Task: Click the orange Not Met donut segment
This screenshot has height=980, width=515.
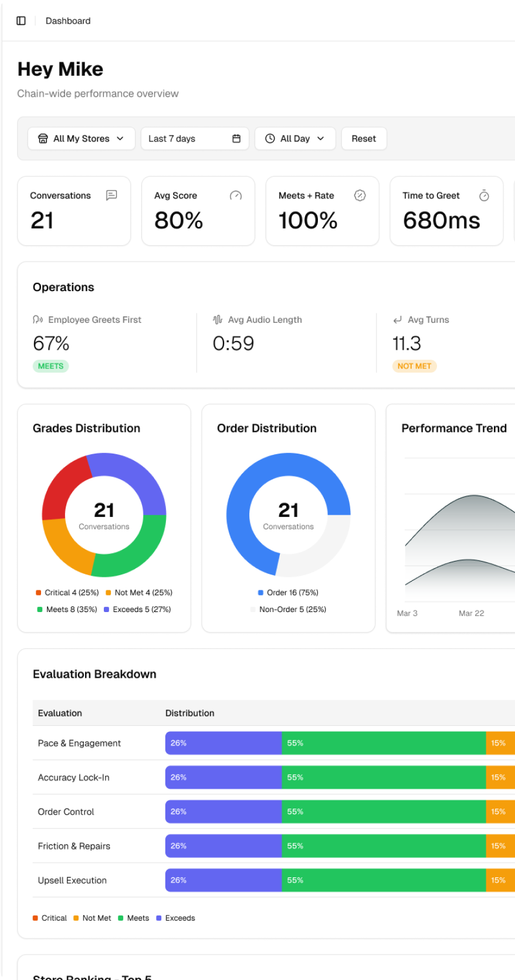Action: [x=66, y=548]
